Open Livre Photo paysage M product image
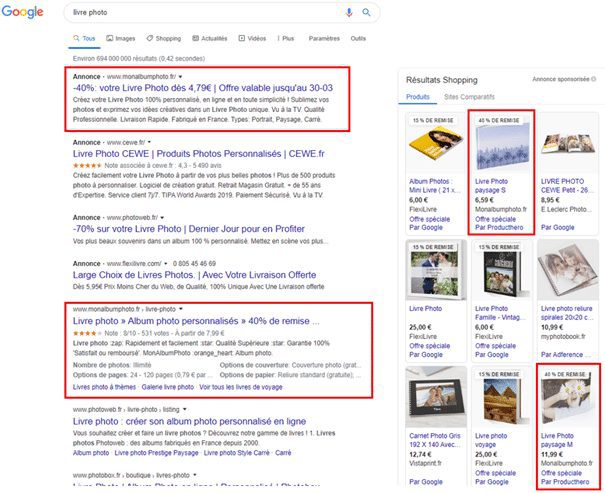The height and width of the screenshot is (493, 605). pos(567,398)
